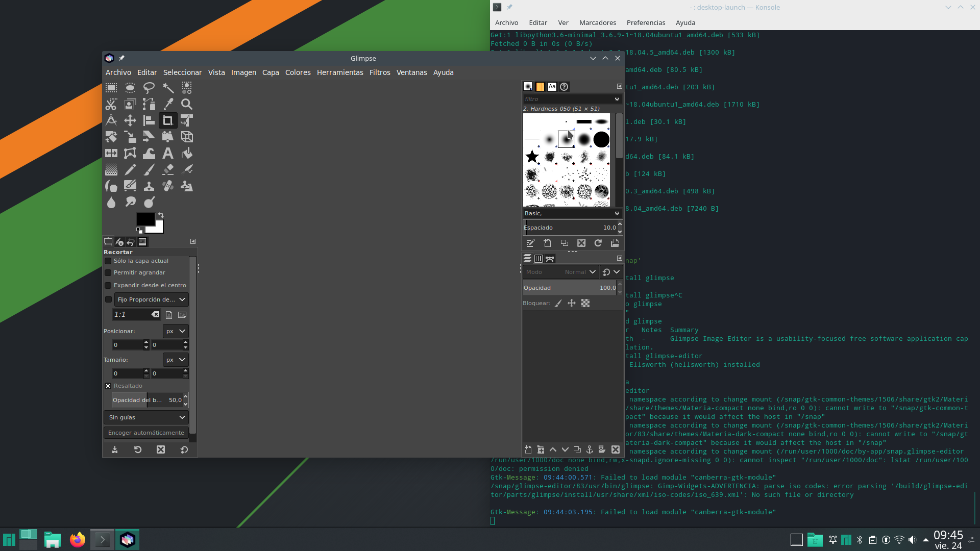Enable 'Expandir desde el centro' checkbox
The width and height of the screenshot is (980, 551).
click(108, 285)
